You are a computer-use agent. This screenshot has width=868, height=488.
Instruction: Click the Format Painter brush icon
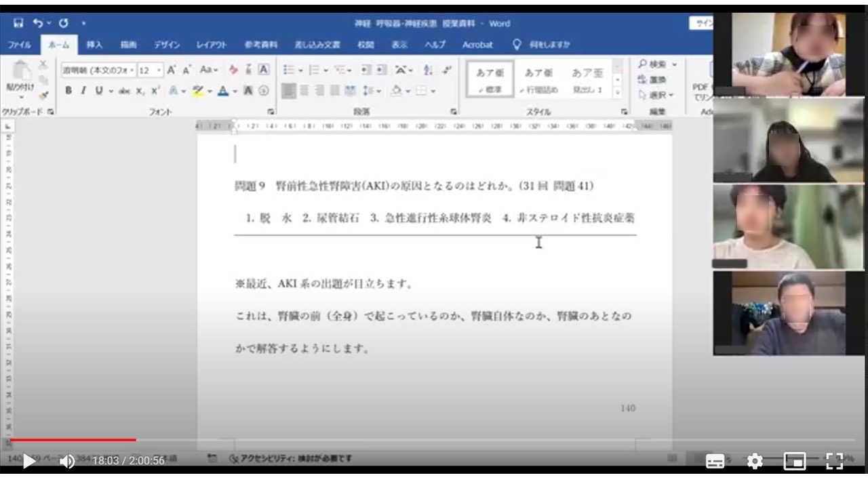coord(43,95)
